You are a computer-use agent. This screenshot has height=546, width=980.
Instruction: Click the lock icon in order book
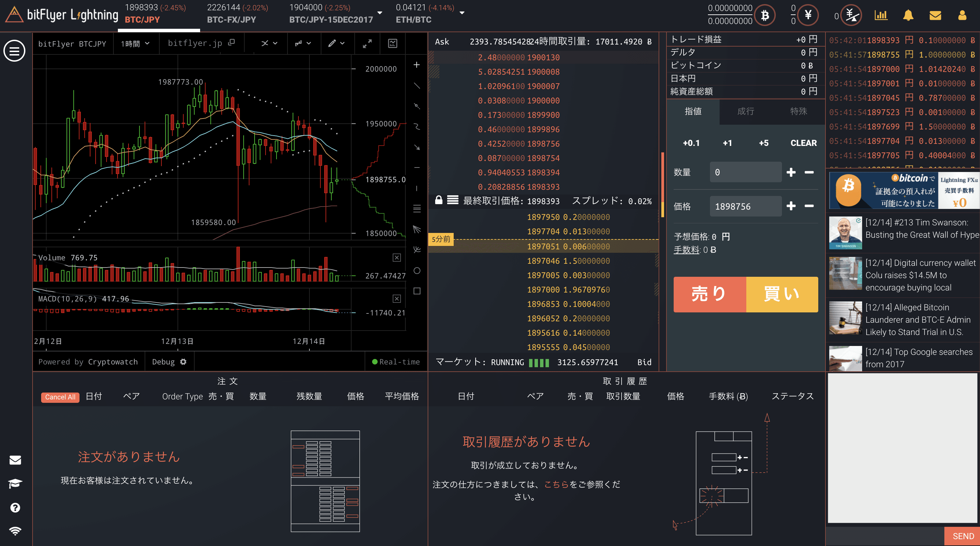439,200
